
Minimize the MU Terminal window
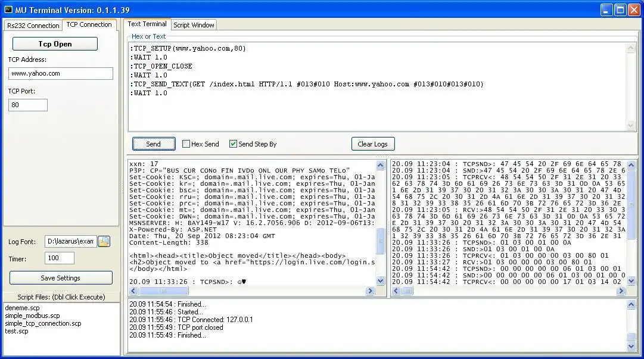tap(606, 10)
